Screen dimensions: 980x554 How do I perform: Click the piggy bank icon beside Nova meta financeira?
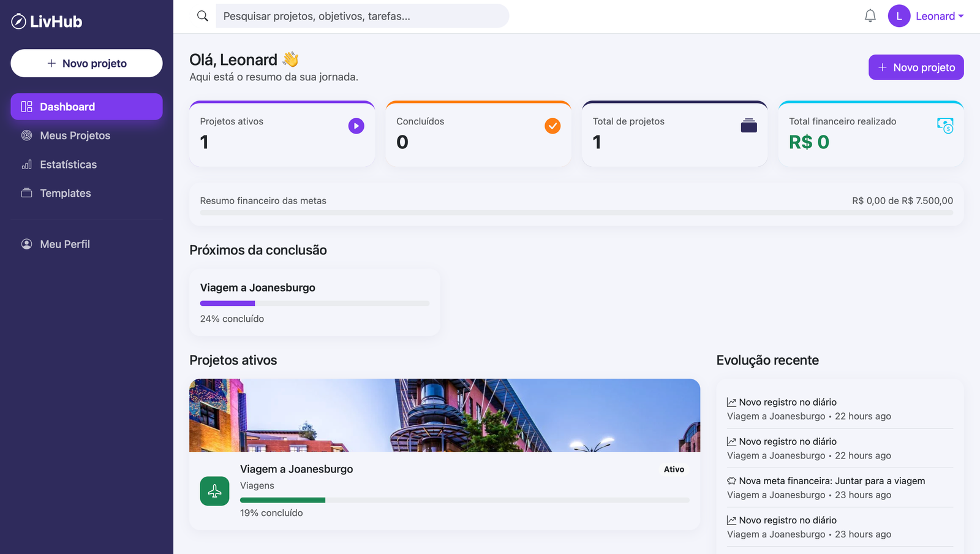point(731,481)
